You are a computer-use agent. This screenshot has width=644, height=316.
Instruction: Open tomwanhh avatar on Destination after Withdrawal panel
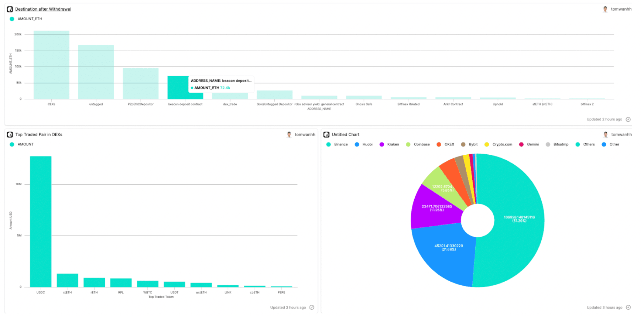pos(605,9)
